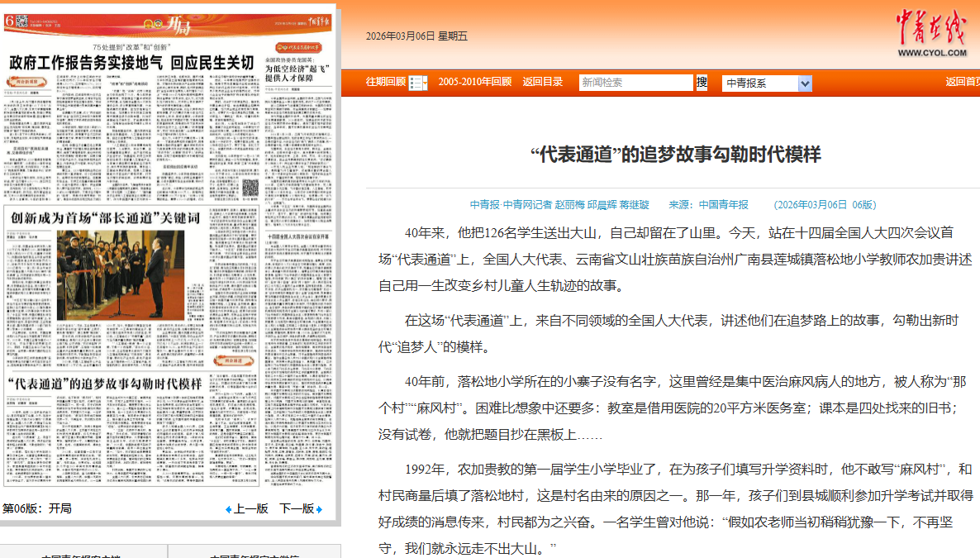Click the press conference photo in the newspaper
The image size is (980, 558).
tap(121, 275)
